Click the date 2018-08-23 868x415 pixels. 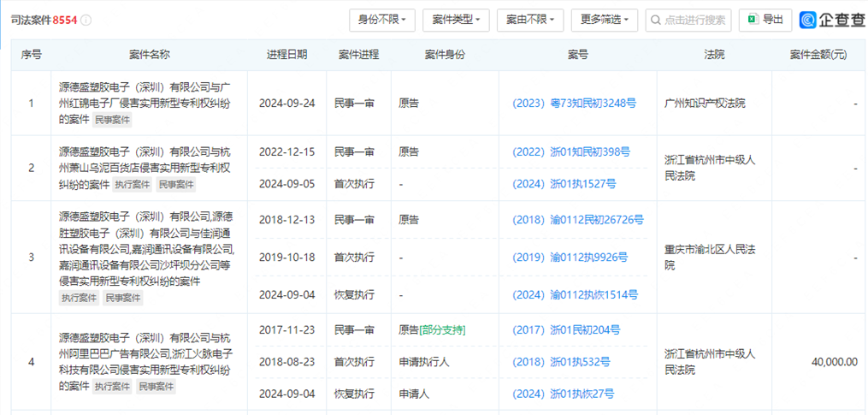tap(286, 362)
